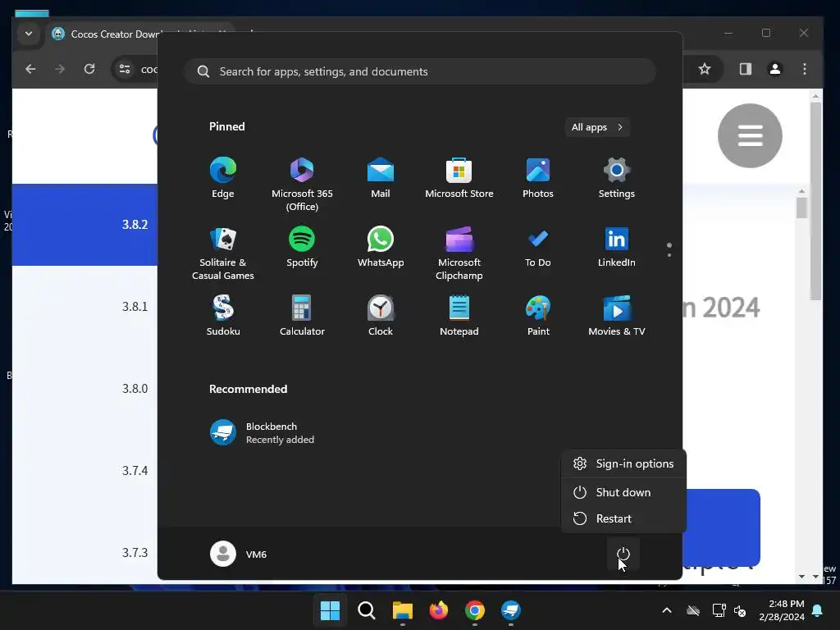Open LinkedIn from pinned apps
Screen dimensions: 840x630
point(617,247)
